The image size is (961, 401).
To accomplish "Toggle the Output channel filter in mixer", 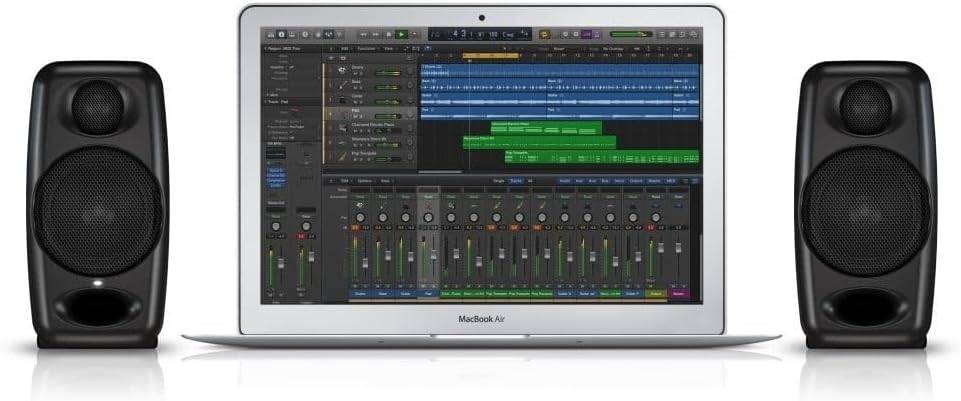I will [636, 180].
